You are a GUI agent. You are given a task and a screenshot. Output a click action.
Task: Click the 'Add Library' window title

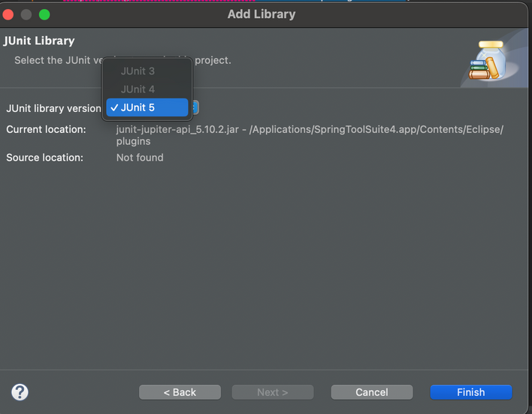[x=261, y=14]
